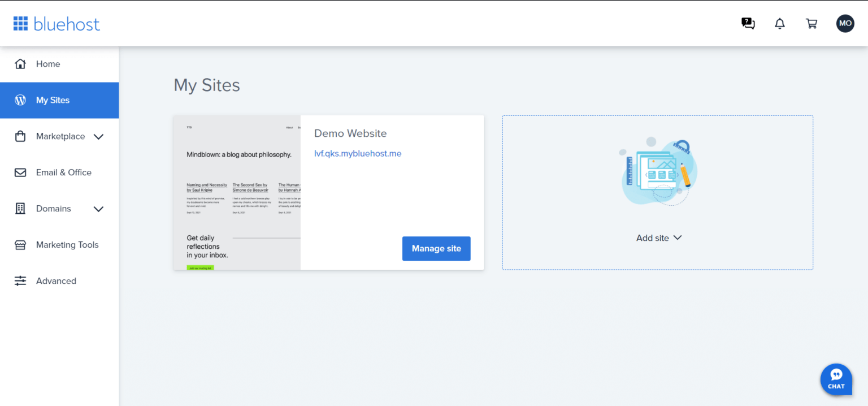Click the Email & Office envelope icon
The width and height of the screenshot is (868, 406).
tap(20, 172)
